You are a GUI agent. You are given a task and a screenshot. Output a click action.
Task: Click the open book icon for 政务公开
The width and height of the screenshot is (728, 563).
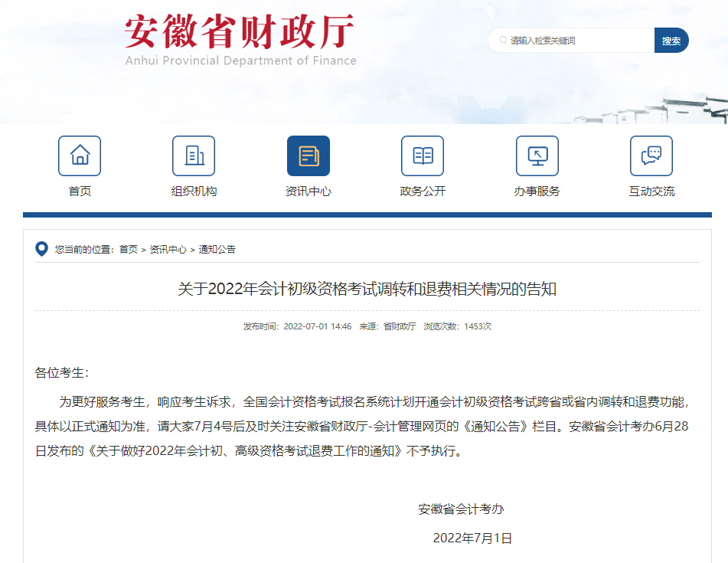pos(422,155)
